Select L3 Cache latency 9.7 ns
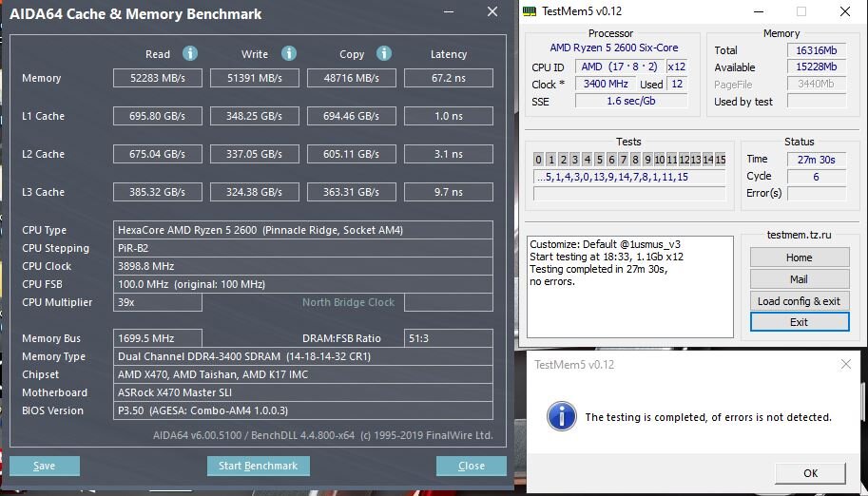 point(449,192)
